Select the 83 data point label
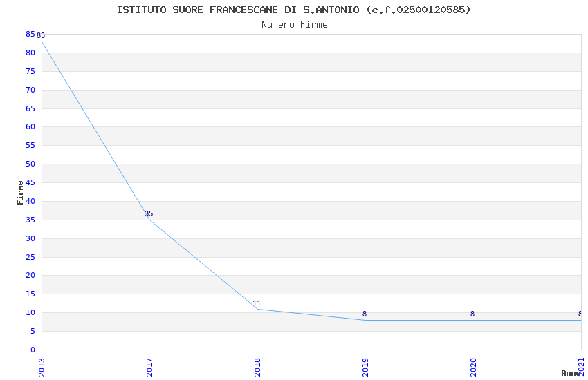Image resolution: width=588 pixels, height=380 pixels. coord(41,35)
